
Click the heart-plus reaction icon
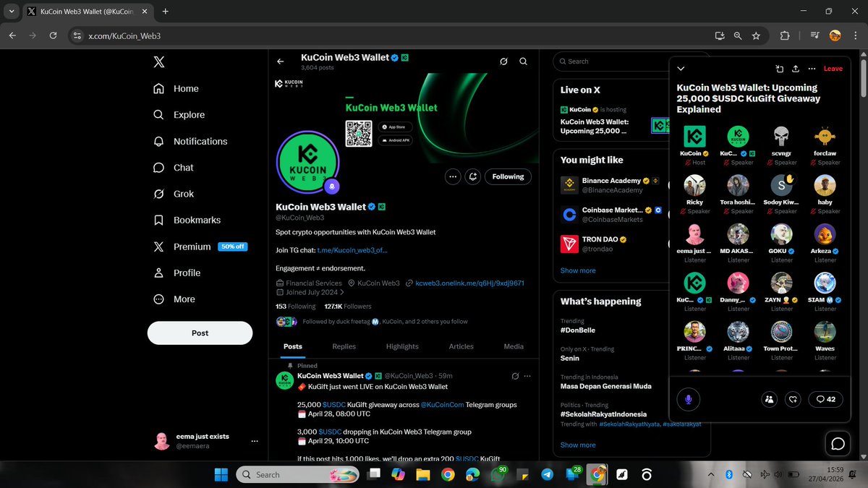793,398
